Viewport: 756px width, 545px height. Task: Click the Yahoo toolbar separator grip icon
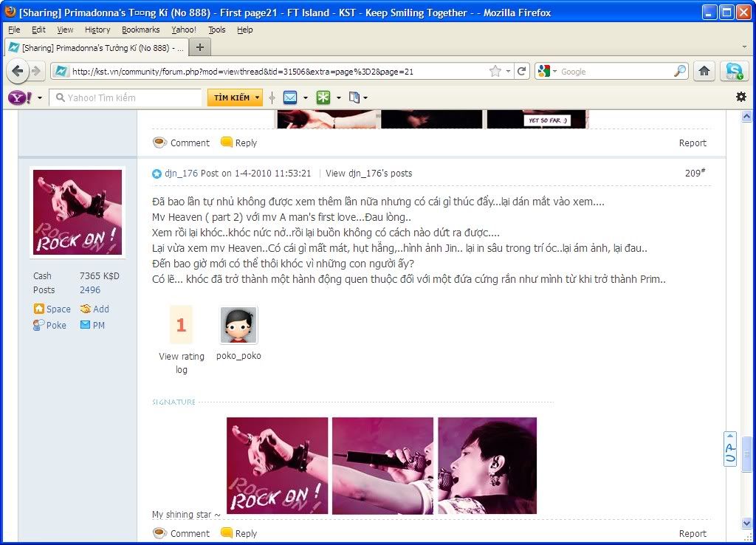(x=272, y=98)
